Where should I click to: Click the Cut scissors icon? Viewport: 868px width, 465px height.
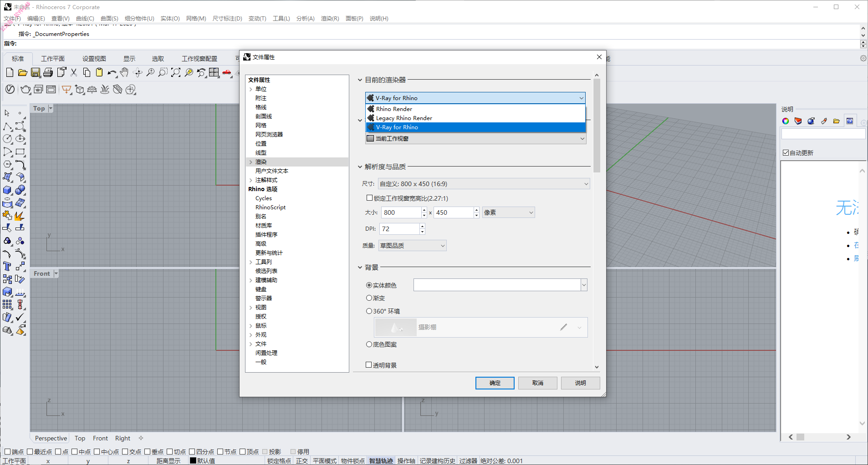point(74,73)
